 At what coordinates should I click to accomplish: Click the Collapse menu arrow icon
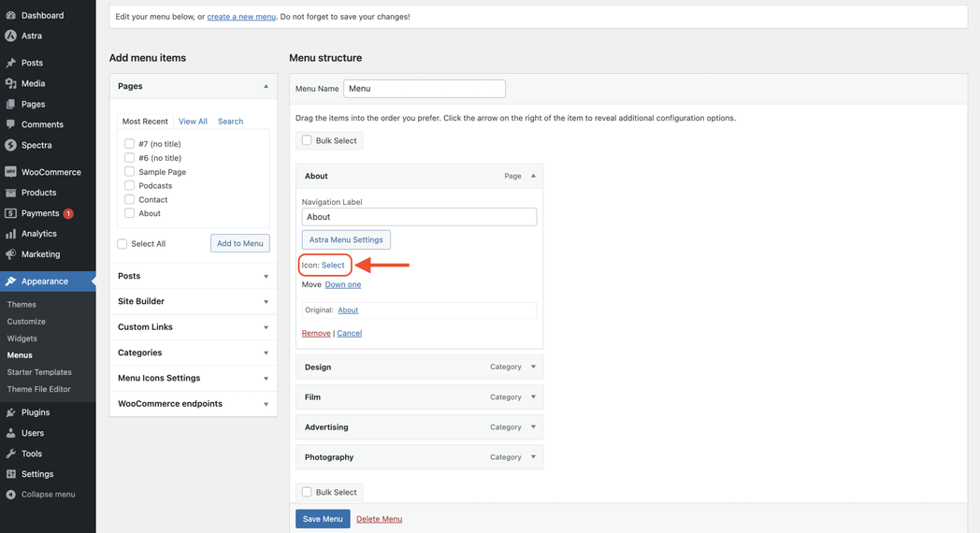click(11, 495)
